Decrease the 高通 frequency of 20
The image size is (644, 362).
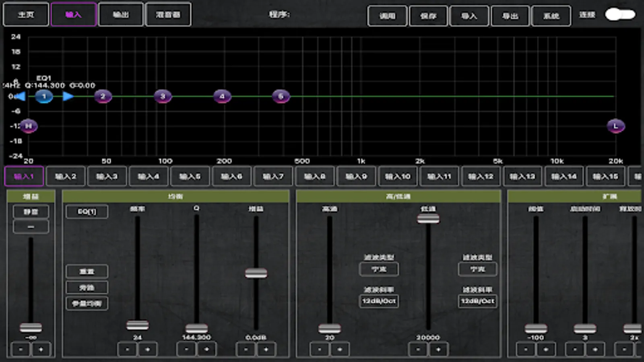pos(320,350)
